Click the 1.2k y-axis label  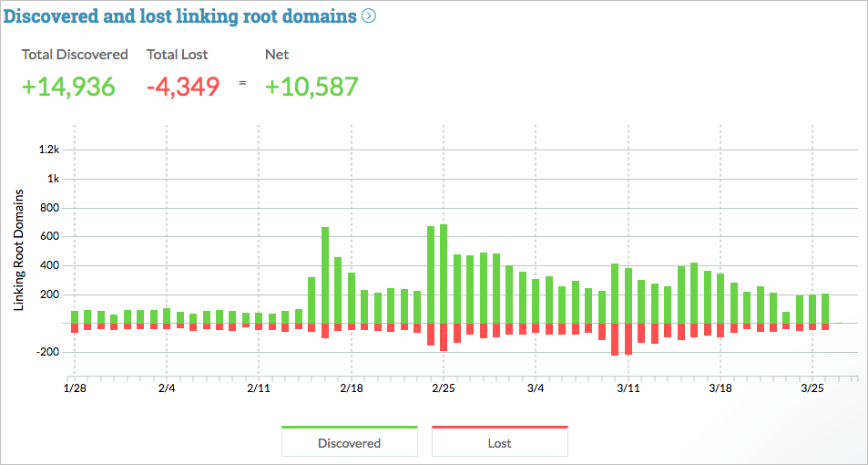click(x=49, y=150)
